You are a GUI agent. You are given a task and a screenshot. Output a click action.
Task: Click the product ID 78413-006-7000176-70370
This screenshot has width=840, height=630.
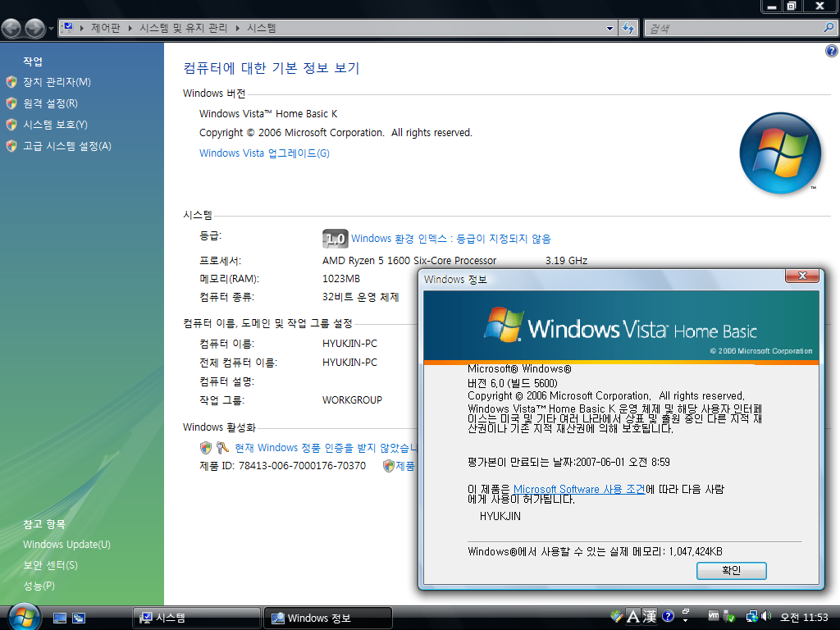[302, 466]
